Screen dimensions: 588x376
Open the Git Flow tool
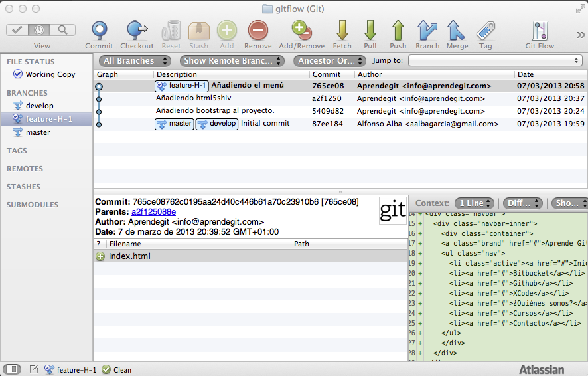pyautogui.click(x=539, y=31)
